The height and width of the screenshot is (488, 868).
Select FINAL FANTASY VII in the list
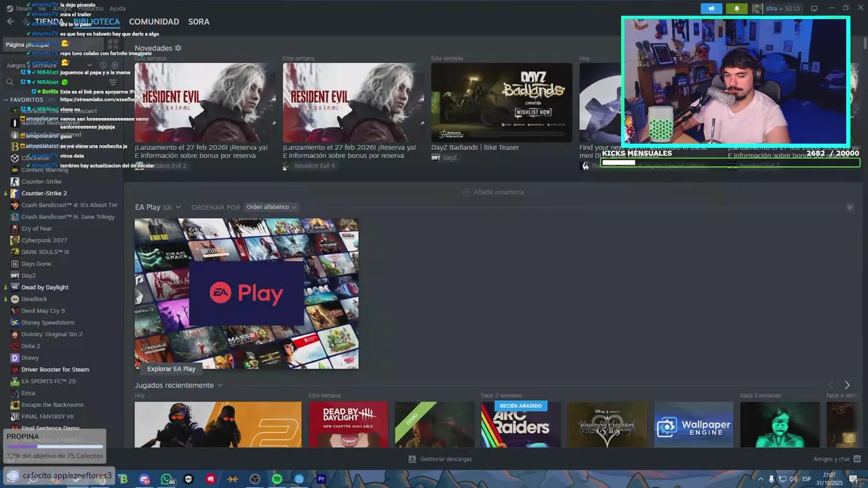47,416
